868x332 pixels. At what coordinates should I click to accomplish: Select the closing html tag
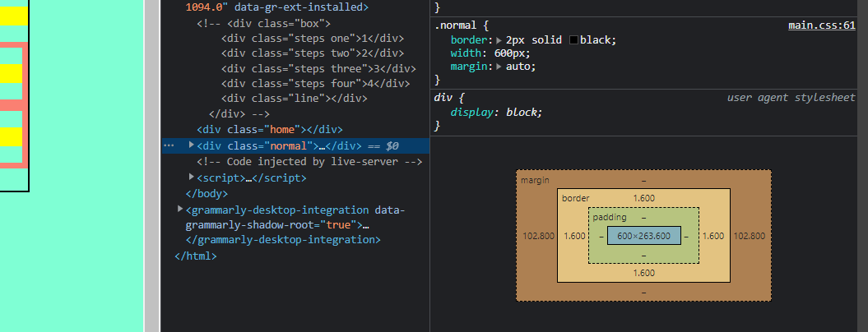click(196, 256)
